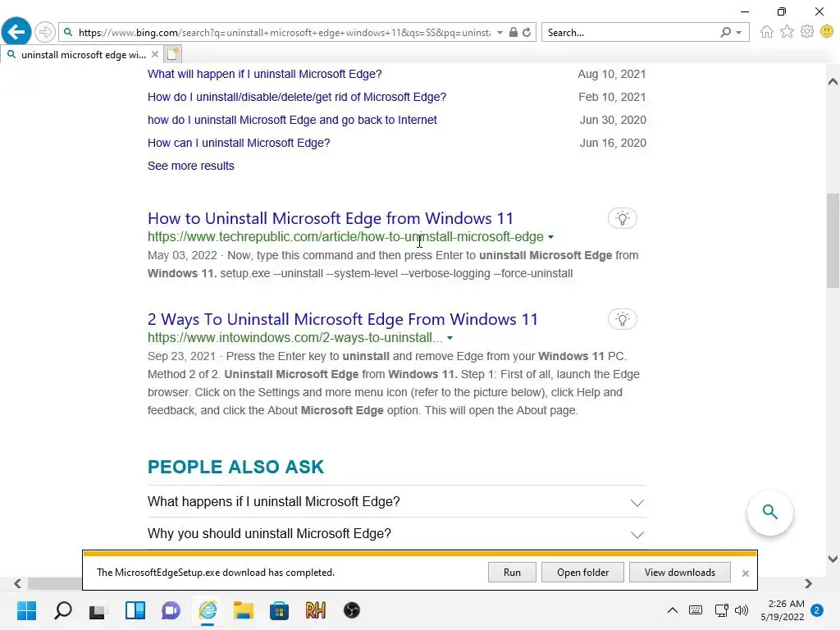Close the 'uninstall microsoft edge wi...' tab
840x630 pixels.
click(155, 54)
